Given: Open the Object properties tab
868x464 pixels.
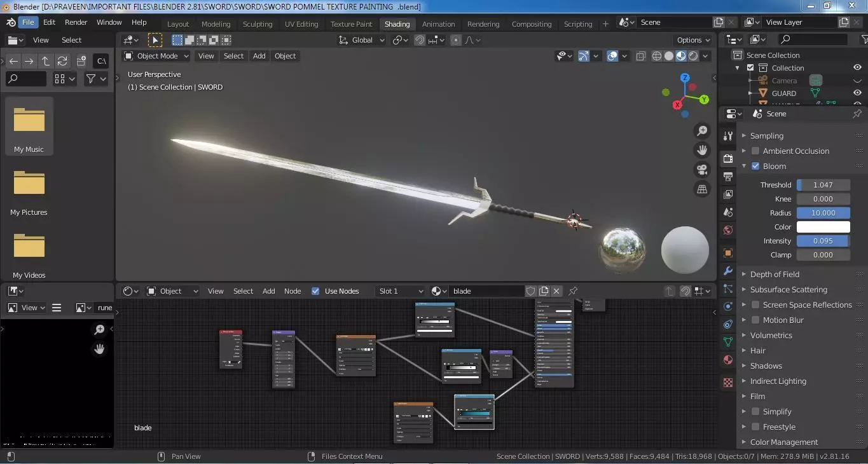Looking at the screenshot, I should 728,253.
